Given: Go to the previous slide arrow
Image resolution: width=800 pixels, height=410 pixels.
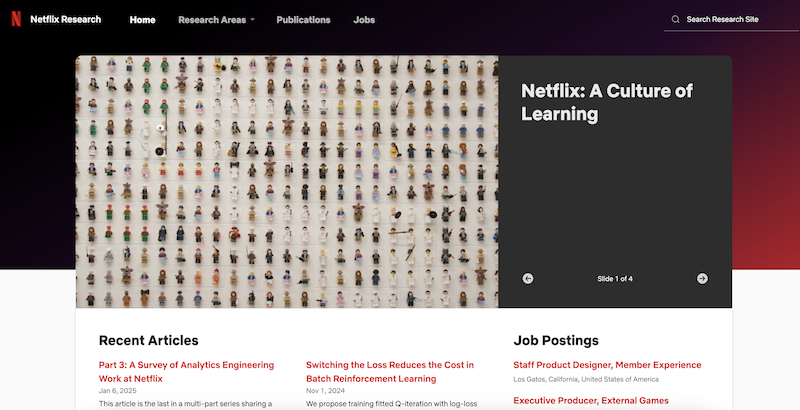Looking at the screenshot, I should tap(528, 278).
